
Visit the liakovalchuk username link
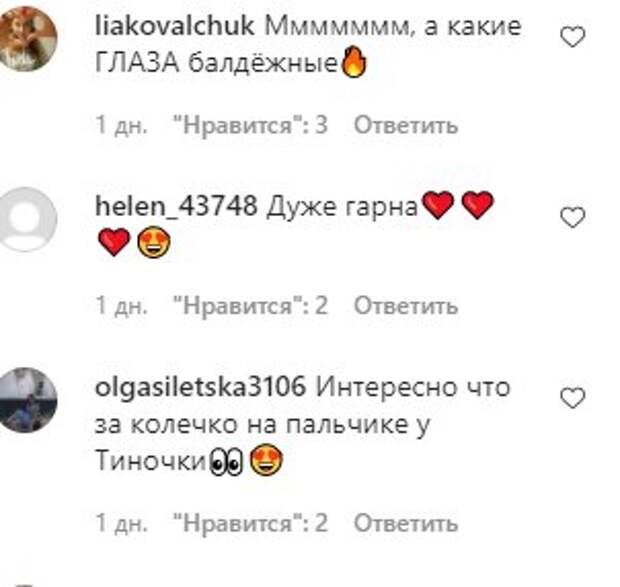pos(174,26)
